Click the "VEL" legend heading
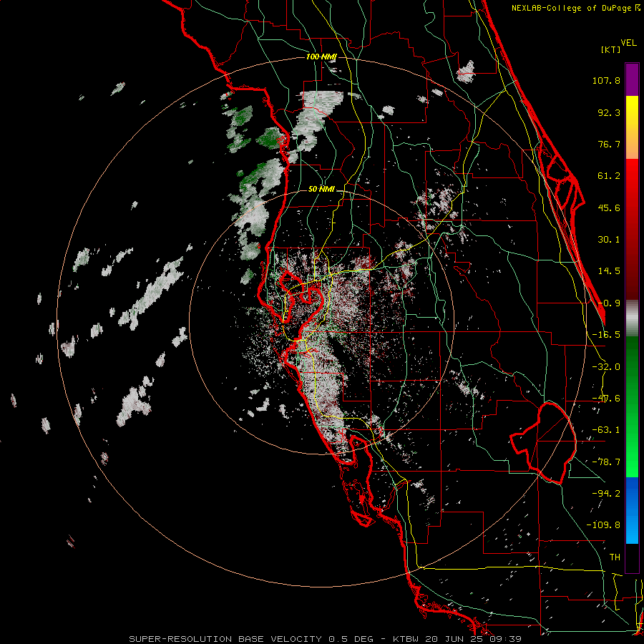Image resolution: width=644 pixels, height=644 pixels. (x=628, y=43)
